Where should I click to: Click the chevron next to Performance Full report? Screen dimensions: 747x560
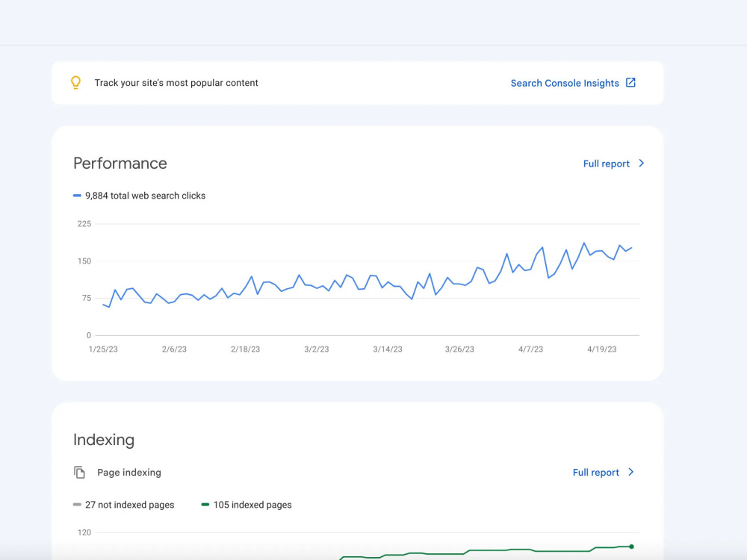click(641, 164)
